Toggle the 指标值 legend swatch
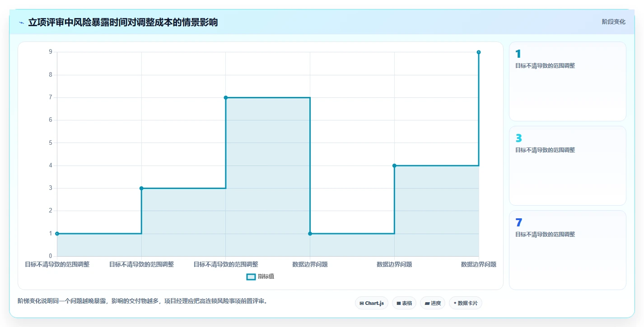644x327 pixels. [x=251, y=276]
